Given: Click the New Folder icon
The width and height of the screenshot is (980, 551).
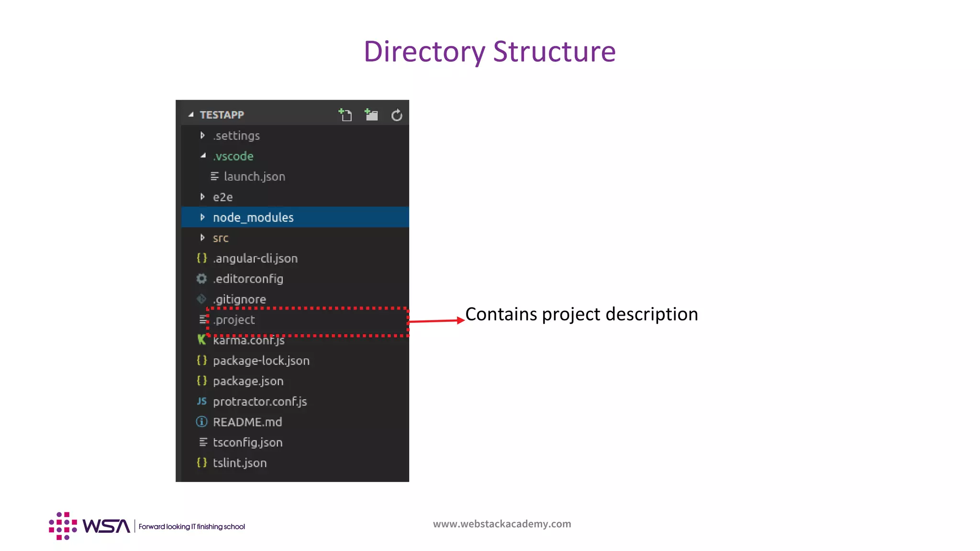Looking at the screenshot, I should tap(371, 115).
